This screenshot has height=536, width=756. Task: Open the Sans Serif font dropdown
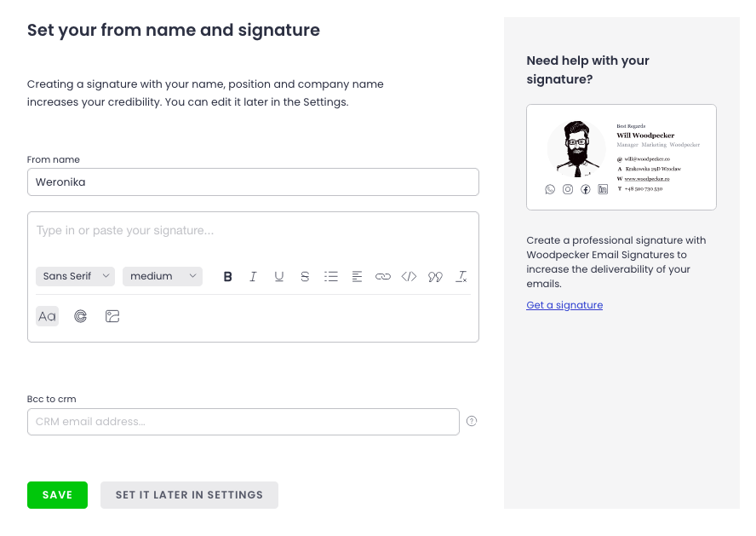[x=75, y=276]
